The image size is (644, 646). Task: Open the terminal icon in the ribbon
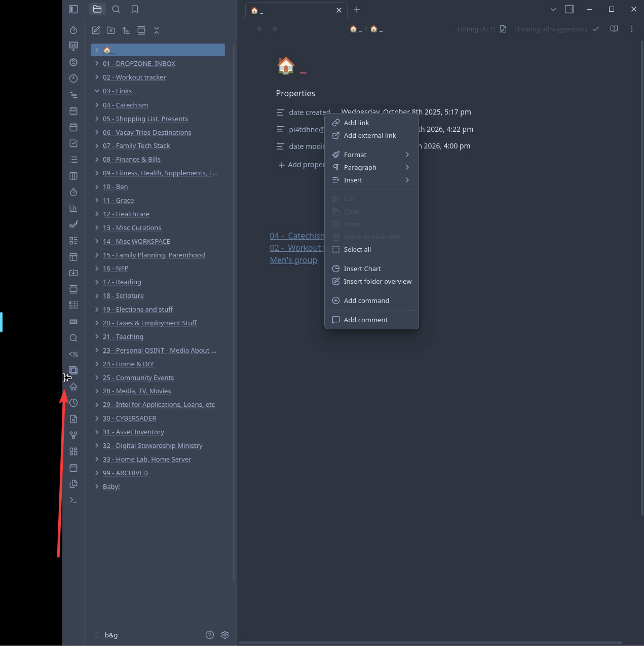coord(73,500)
